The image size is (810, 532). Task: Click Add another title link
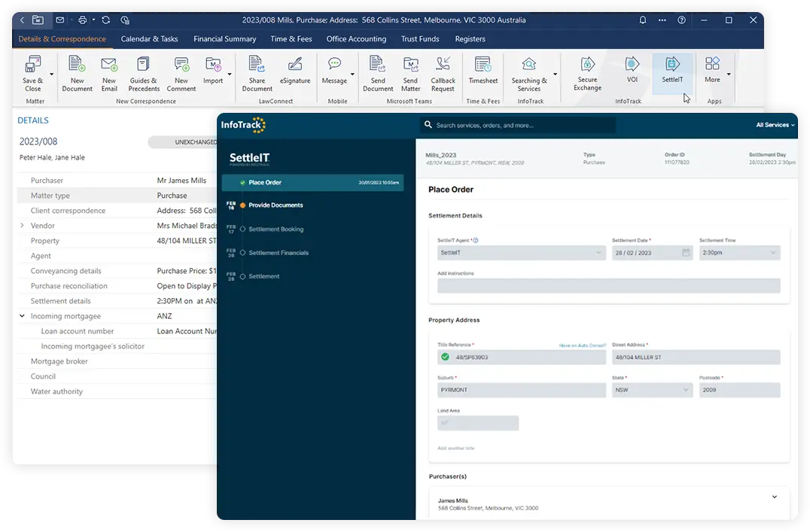[x=455, y=448]
